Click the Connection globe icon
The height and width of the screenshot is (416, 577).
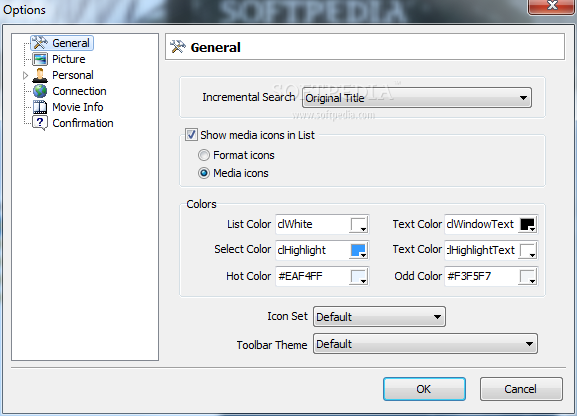40,91
